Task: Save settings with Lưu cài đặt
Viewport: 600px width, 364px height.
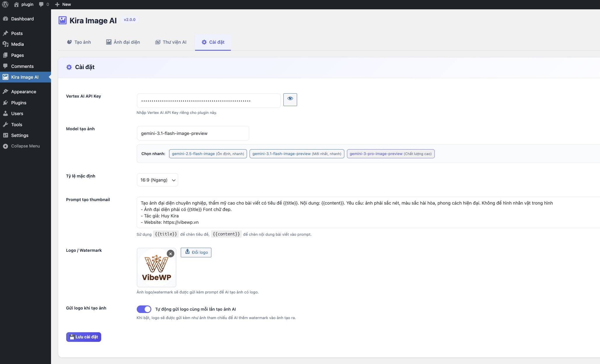Action: [83, 337]
